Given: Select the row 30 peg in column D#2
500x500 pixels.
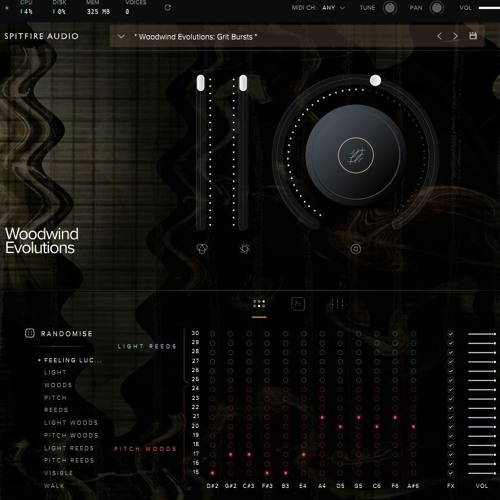Looking at the screenshot, I should [x=212, y=334].
